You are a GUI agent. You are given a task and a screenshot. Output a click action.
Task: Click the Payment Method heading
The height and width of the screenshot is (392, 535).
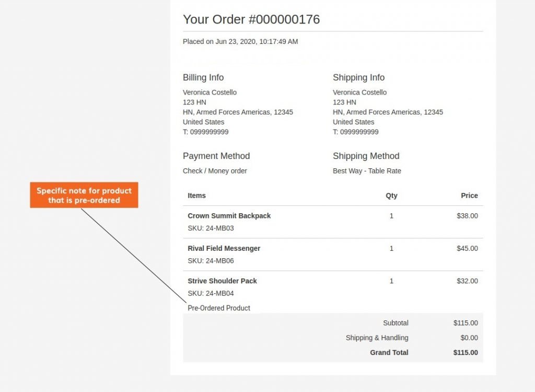[x=216, y=156]
